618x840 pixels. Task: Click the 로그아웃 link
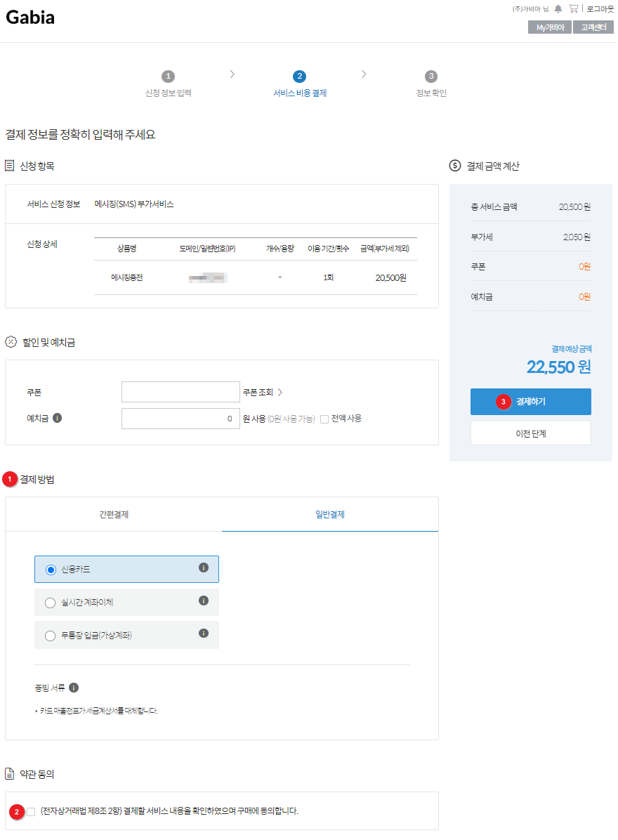tap(600, 8)
